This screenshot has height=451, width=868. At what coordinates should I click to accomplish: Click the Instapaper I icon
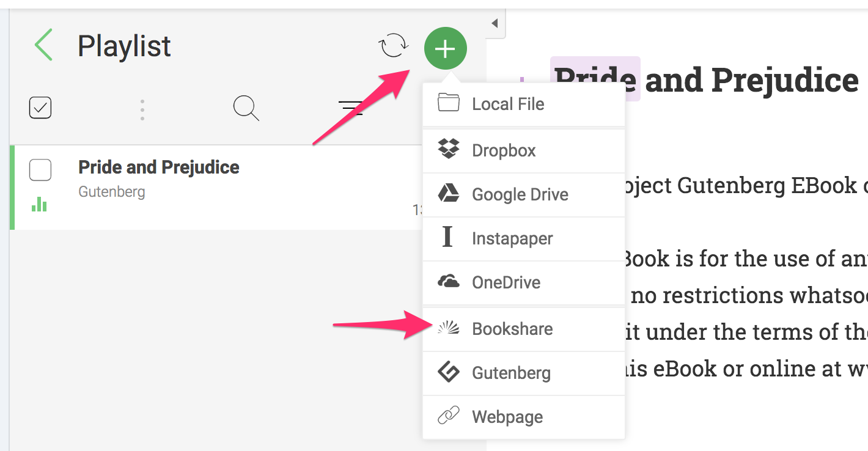pos(447,237)
